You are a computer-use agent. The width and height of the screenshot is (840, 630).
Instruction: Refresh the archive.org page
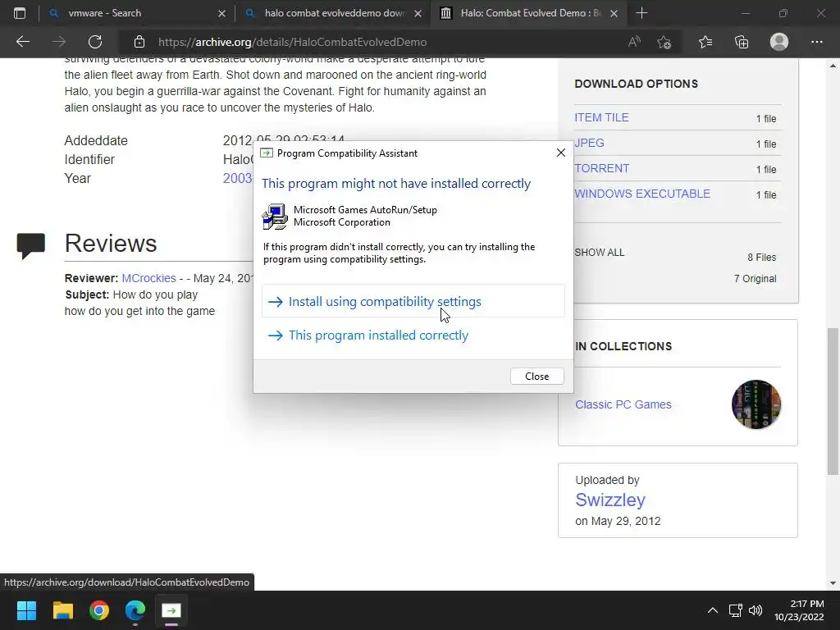click(95, 42)
